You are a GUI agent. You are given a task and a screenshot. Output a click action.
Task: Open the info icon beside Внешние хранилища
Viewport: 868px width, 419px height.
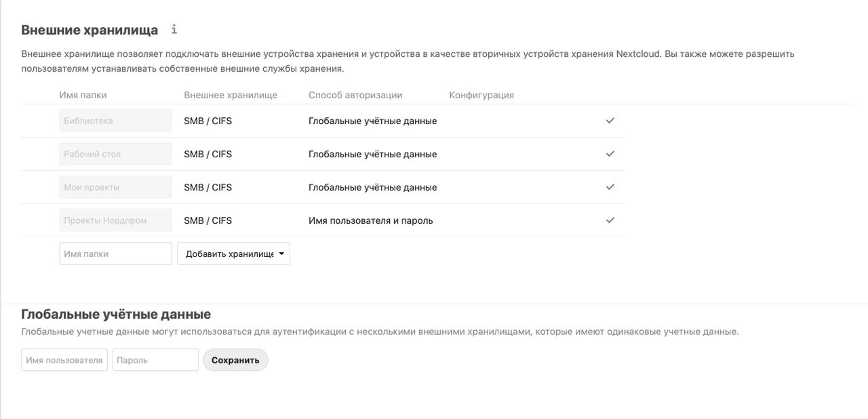click(174, 29)
